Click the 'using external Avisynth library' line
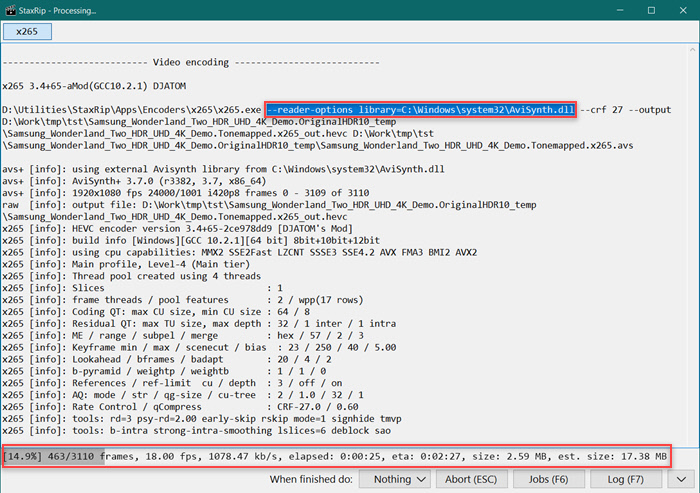Screen dimensions: 700x493 click(223, 169)
